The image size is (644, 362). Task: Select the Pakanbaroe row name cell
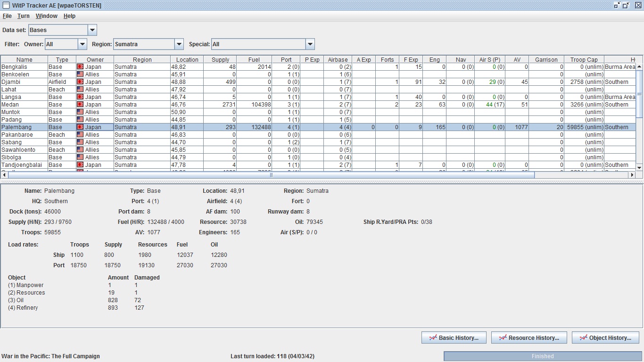tap(24, 135)
